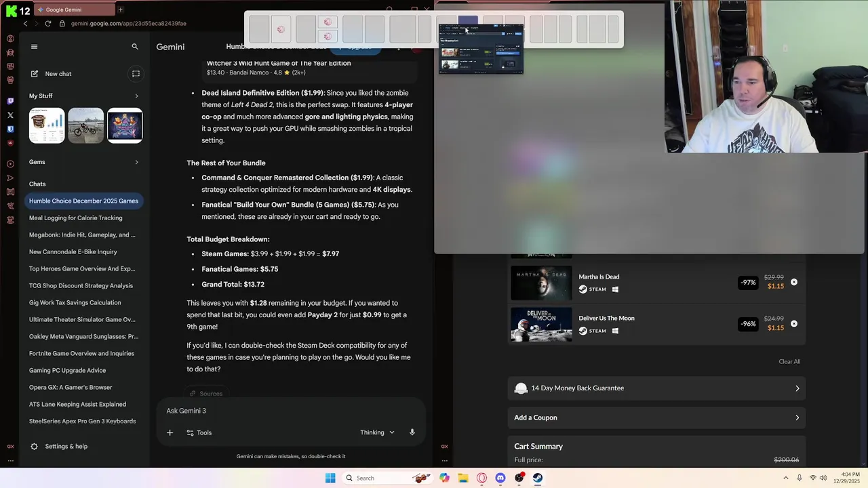
Task: Open Discord from the taskbar
Action: tap(500, 478)
